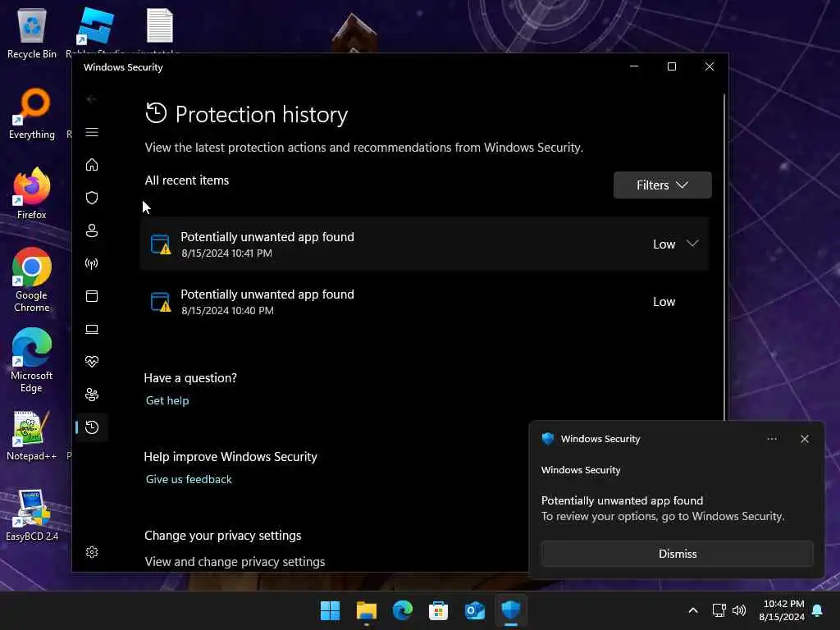Expand the 10:41 PM unwanted app entry chevron
Screen dimensions: 840x630
(x=692, y=244)
